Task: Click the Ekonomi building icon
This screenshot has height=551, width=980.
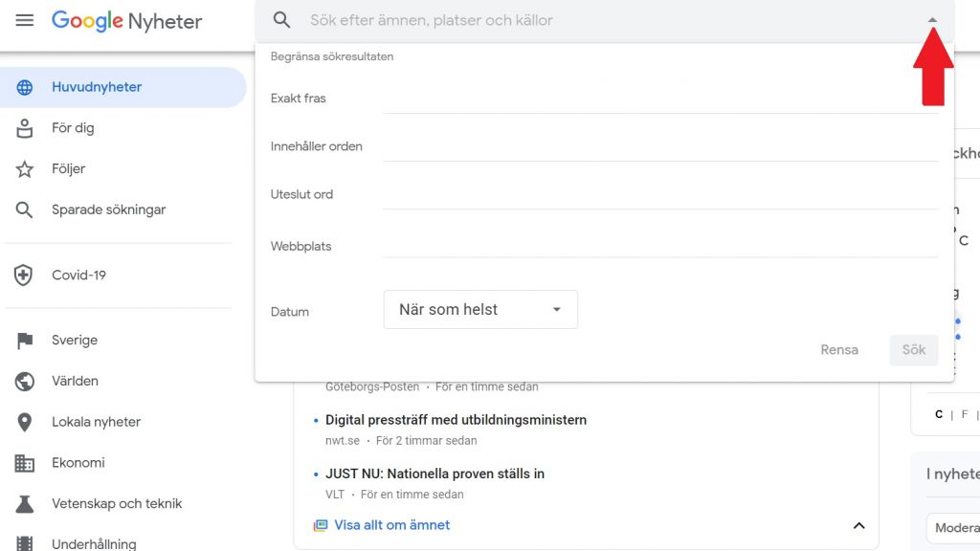Action: (24, 463)
